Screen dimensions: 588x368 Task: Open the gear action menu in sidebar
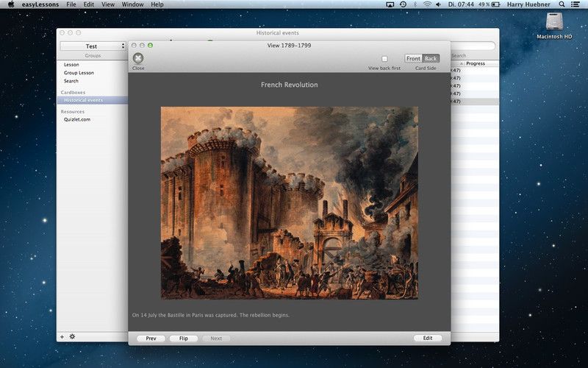(x=72, y=336)
